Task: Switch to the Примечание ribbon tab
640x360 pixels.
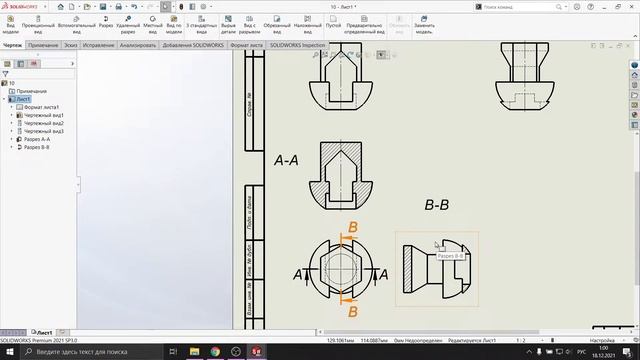Action: coord(43,45)
